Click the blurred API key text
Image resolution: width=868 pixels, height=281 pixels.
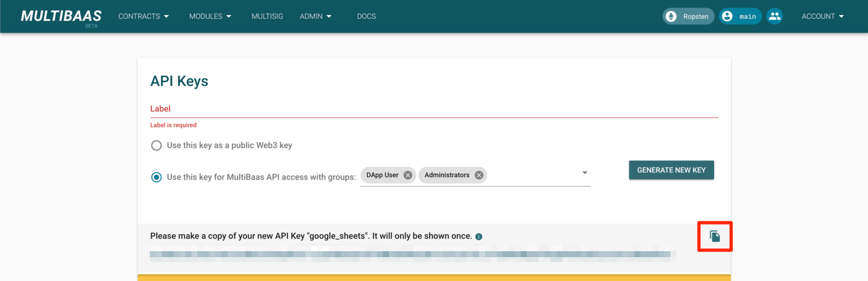[x=412, y=254]
